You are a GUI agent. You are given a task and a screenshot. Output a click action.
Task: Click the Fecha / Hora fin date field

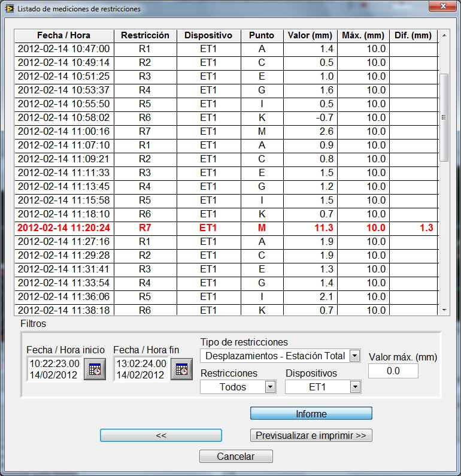click(141, 369)
